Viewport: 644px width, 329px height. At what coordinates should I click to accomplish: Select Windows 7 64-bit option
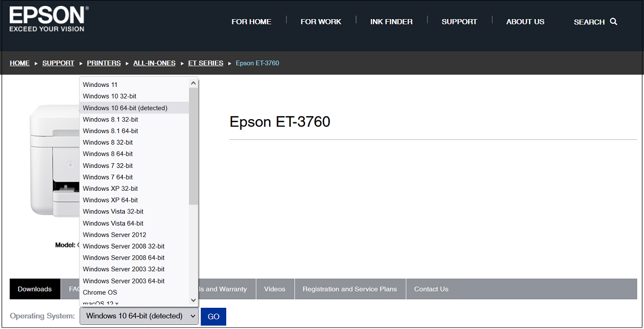(135, 177)
